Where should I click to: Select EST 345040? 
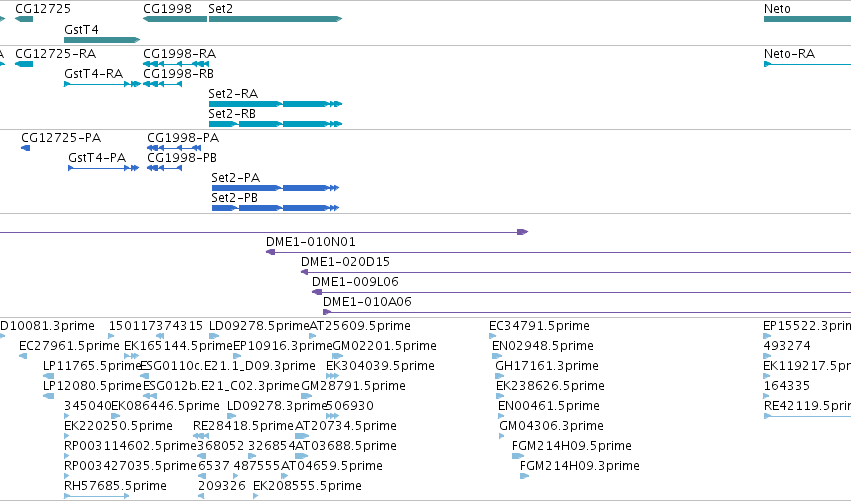[87, 407]
